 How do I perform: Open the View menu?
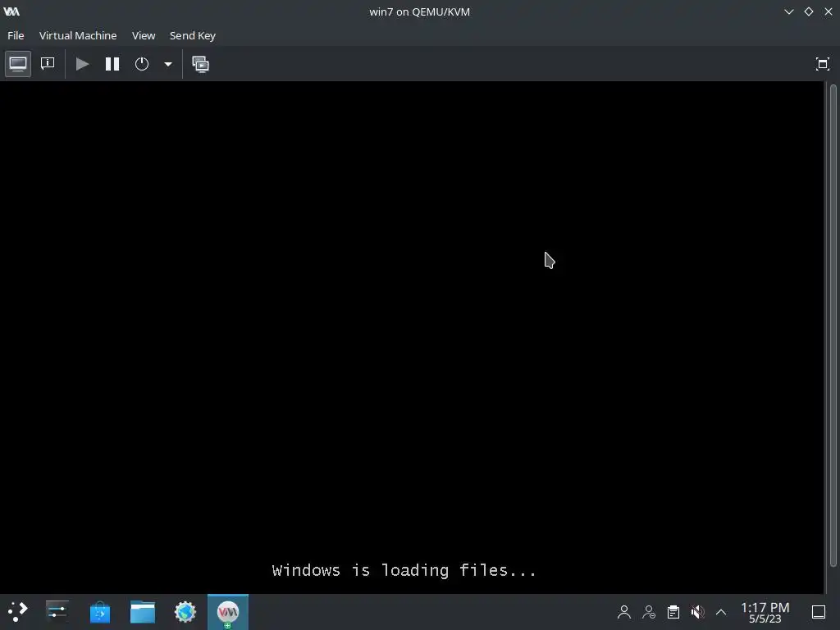144,35
